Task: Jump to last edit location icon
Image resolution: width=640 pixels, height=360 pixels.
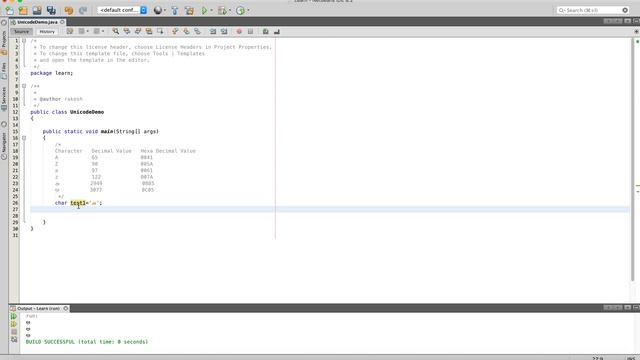Action: click(x=70, y=31)
